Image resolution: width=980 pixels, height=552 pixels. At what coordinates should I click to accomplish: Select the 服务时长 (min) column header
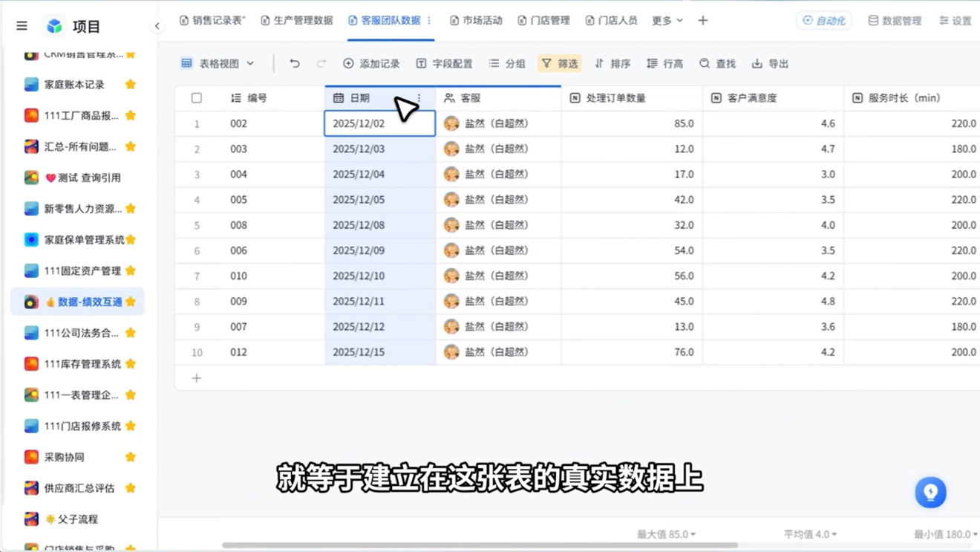coord(912,98)
